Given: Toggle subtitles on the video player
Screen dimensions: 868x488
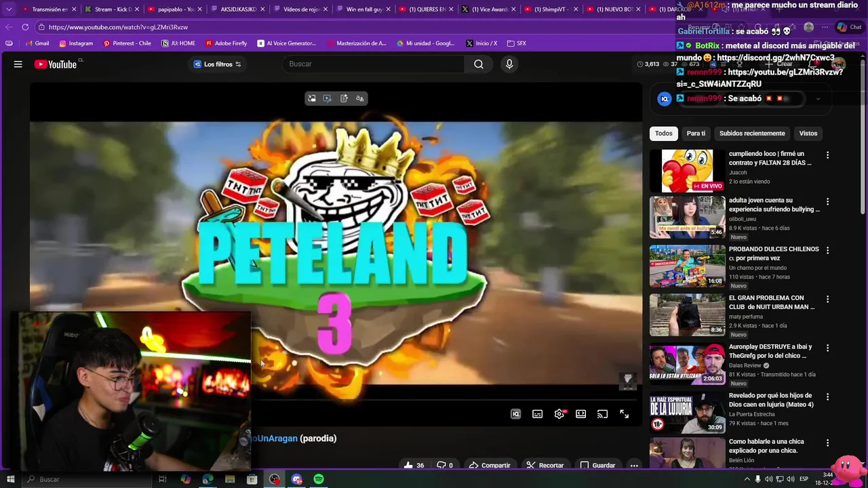Looking at the screenshot, I should (x=537, y=414).
